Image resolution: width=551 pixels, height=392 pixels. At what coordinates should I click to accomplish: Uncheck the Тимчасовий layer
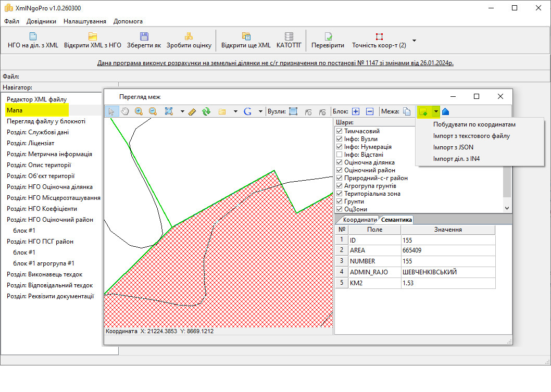click(340, 132)
